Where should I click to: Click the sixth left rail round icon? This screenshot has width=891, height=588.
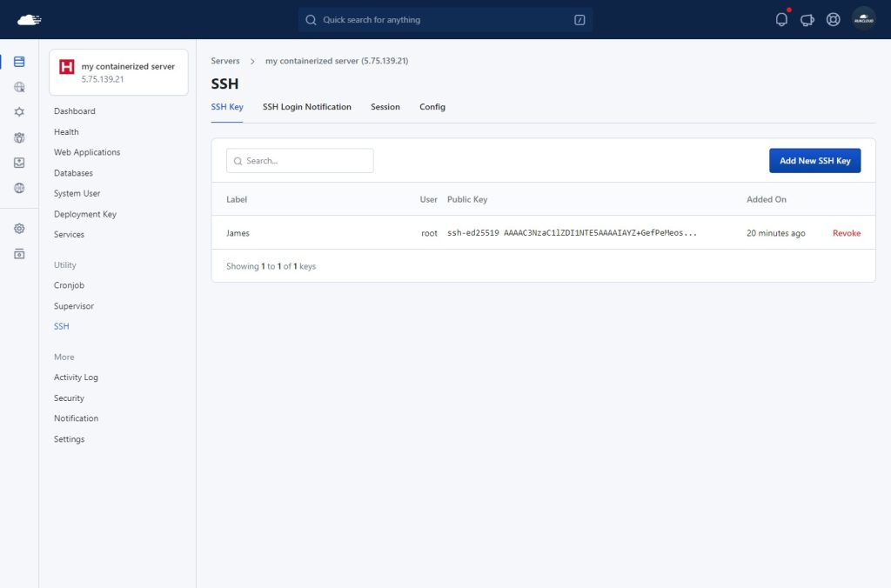coord(19,188)
